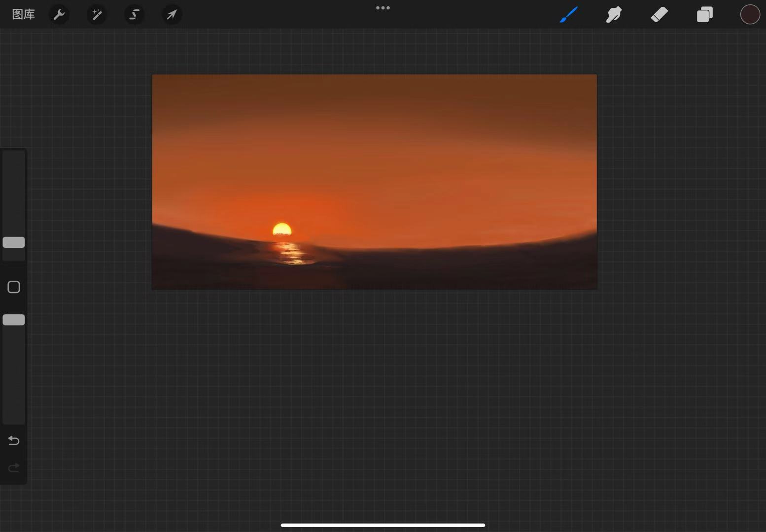This screenshot has height=532, width=766.
Task: Tap the home indicator bar
Action: click(x=383, y=525)
